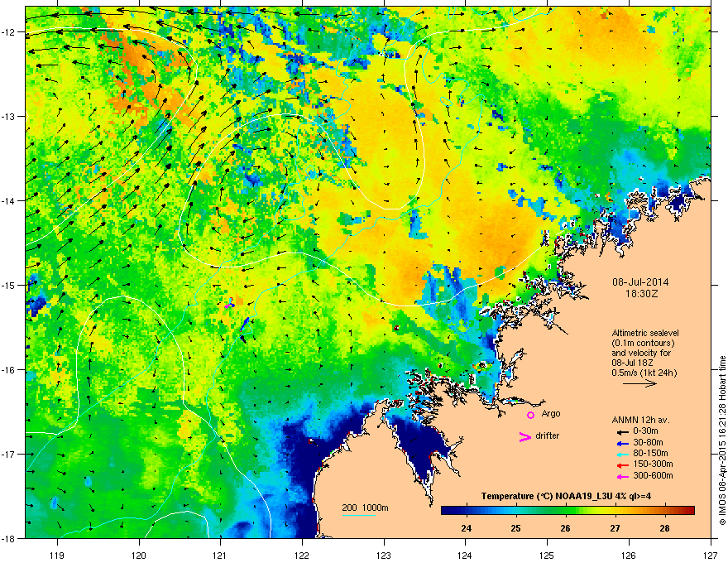
Task: Click the color bar tick label 24
Action: coord(466,528)
